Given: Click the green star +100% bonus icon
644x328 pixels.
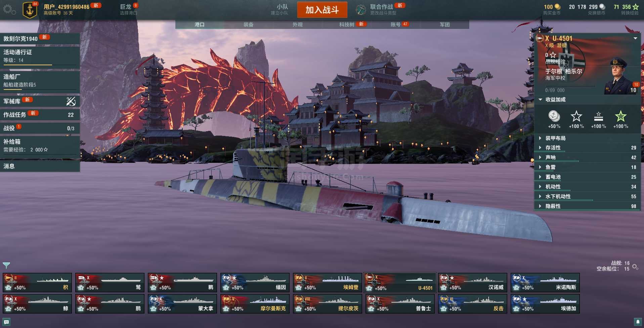Looking at the screenshot, I should click(620, 116).
